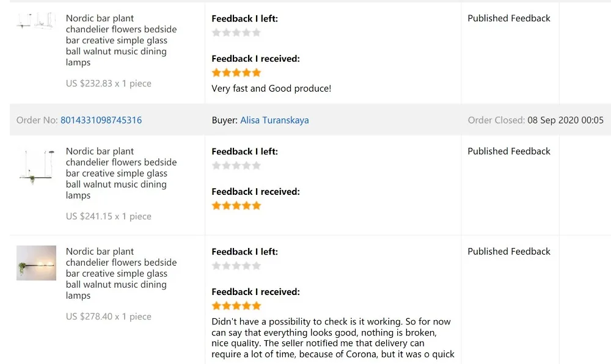Click the product title of the $232.83 item
The height and width of the screenshot is (364, 611).
[121, 40]
